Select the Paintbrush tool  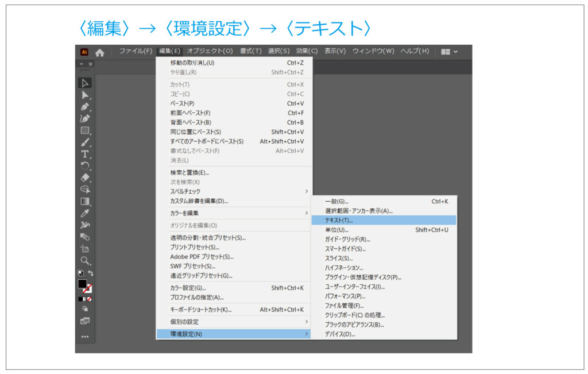click(x=85, y=142)
